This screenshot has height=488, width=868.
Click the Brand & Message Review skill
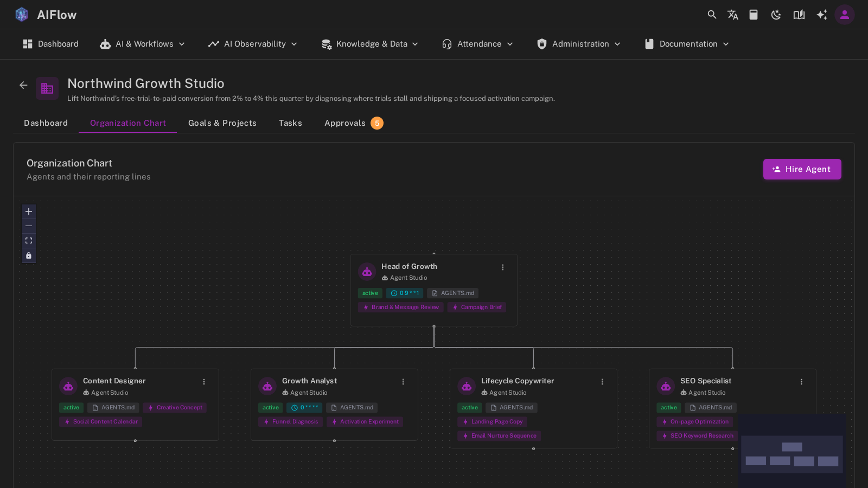coord(401,307)
